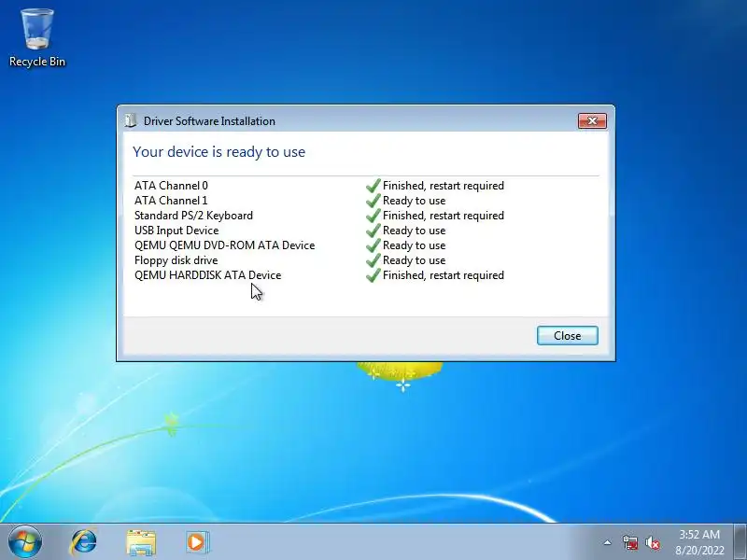Image resolution: width=747 pixels, height=560 pixels.
Task: Click 'Ready to use' status for ATA Channel 1
Action: click(414, 201)
